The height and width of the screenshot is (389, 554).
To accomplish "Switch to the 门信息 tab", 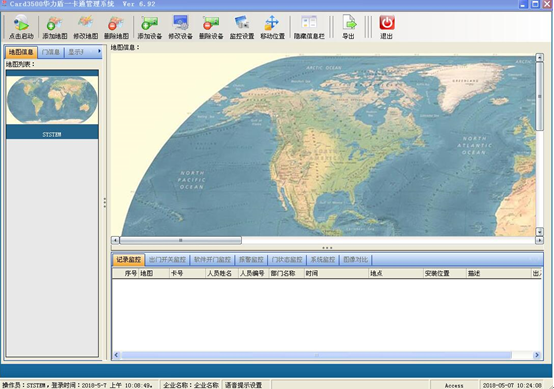I will point(51,52).
